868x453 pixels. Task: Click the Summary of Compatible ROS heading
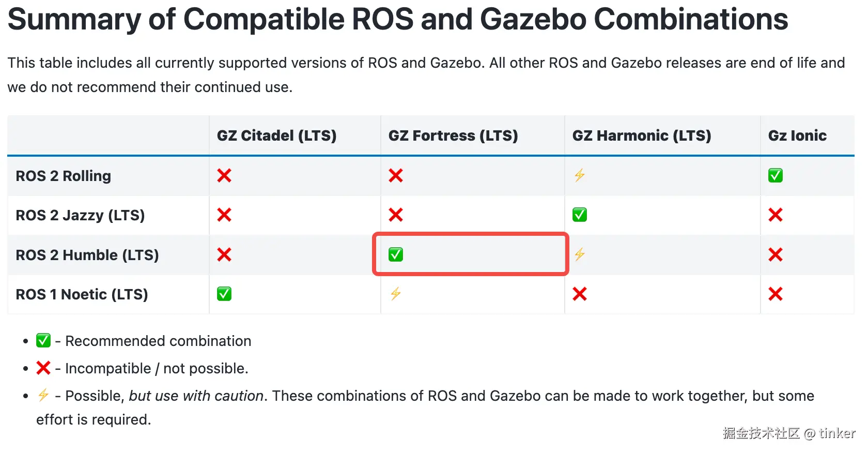[398, 19]
